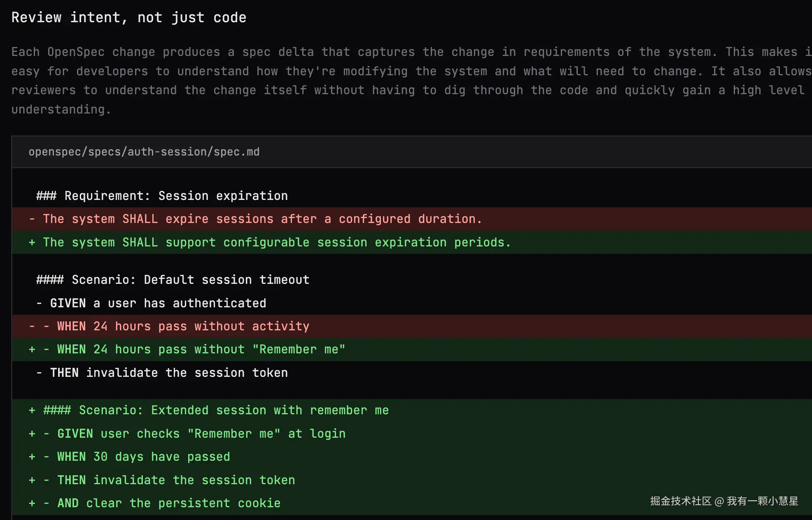Click the added 'configurable session expiration periods' line
Viewport: 812px width, 520px height.
point(277,242)
